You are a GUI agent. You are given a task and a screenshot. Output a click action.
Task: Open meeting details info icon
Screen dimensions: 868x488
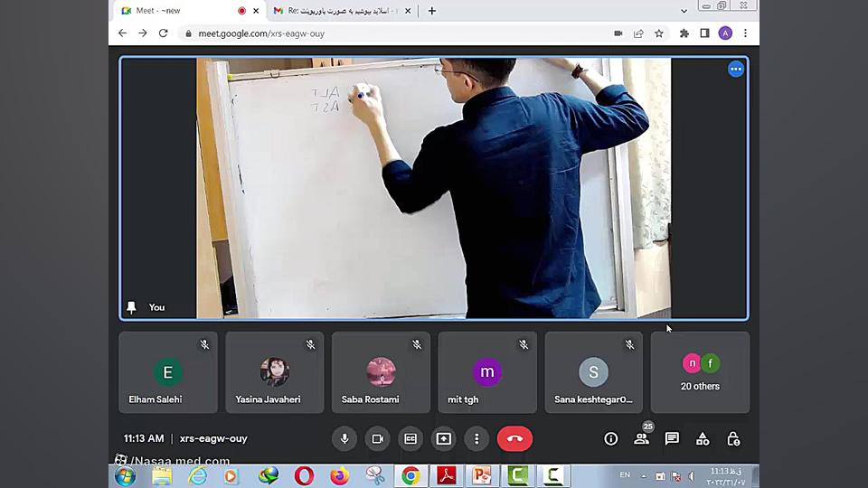pyautogui.click(x=610, y=439)
